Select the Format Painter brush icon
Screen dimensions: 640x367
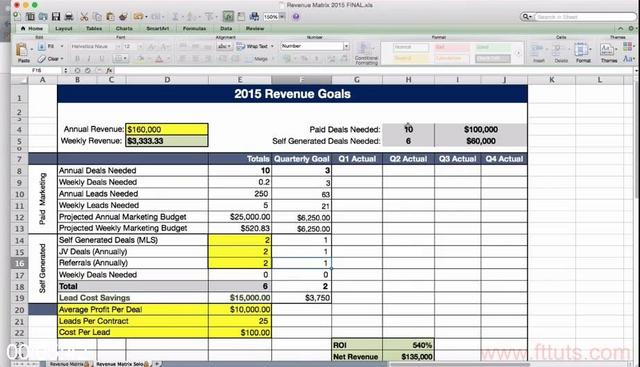point(123,17)
